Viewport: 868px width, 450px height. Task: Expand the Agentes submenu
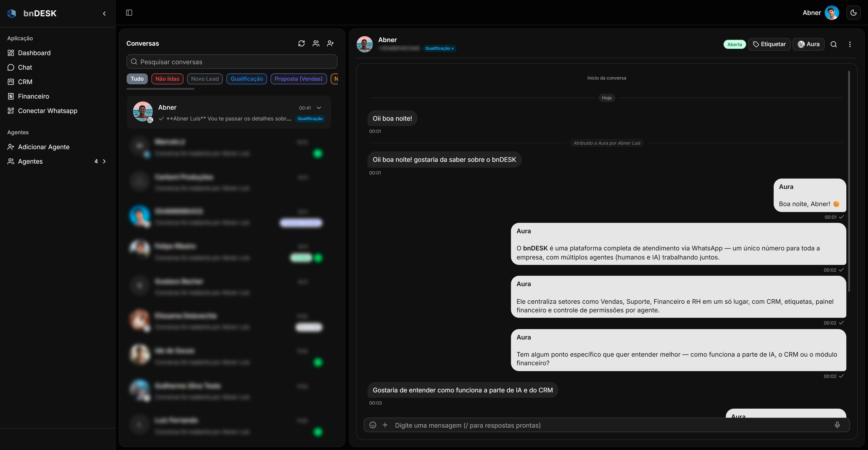[x=104, y=161]
